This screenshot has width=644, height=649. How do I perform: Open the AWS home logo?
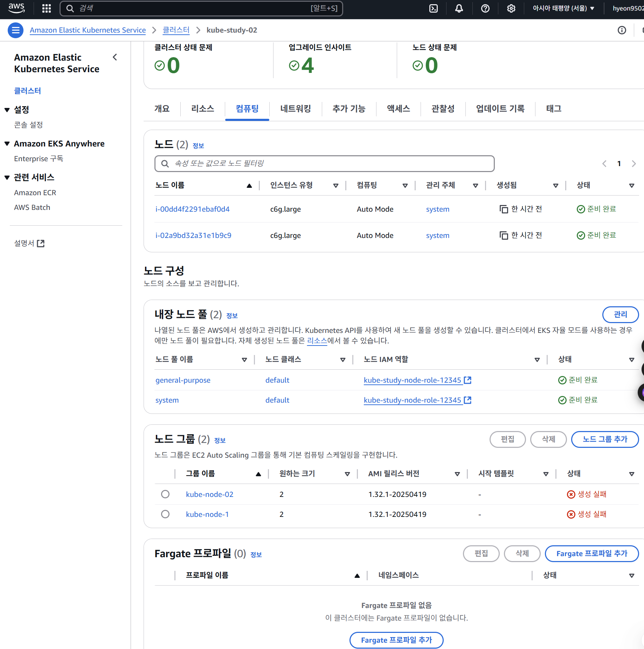16,8
